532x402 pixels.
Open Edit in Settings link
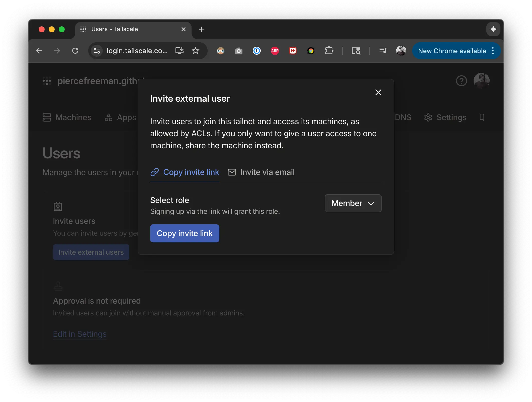pyautogui.click(x=79, y=334)
